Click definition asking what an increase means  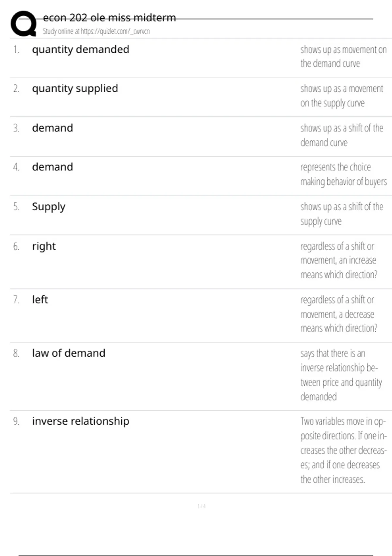[x=339, y=260]
